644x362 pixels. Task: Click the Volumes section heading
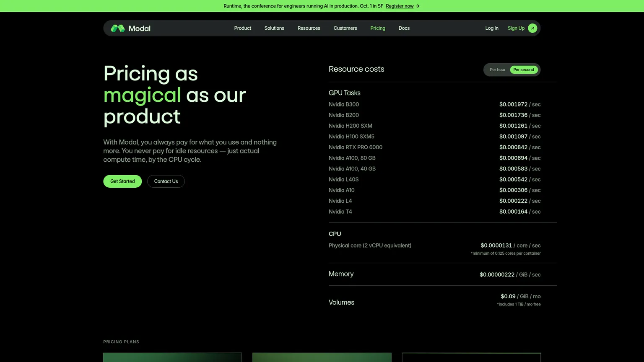(341, 302)
